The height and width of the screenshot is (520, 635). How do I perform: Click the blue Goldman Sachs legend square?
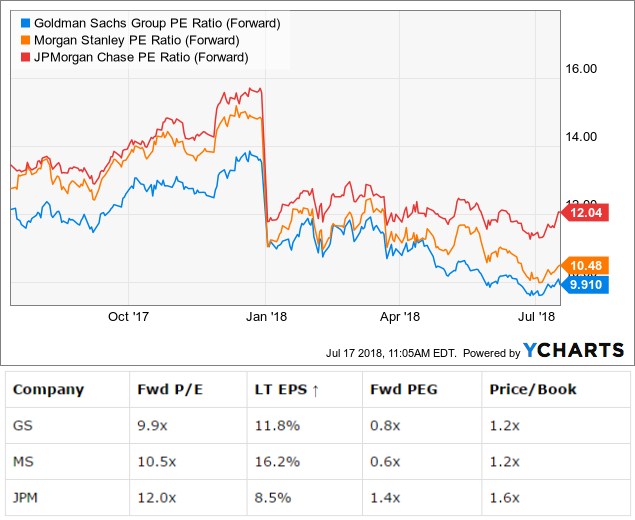(24, 22)
